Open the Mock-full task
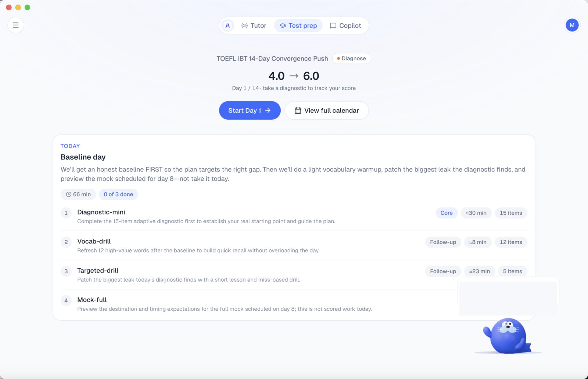The height and width of the screenshot is (379, 588). click(294, 304)
